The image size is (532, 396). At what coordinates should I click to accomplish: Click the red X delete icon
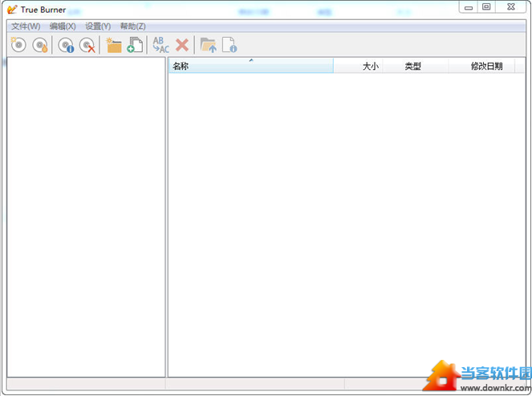point(182,45)
